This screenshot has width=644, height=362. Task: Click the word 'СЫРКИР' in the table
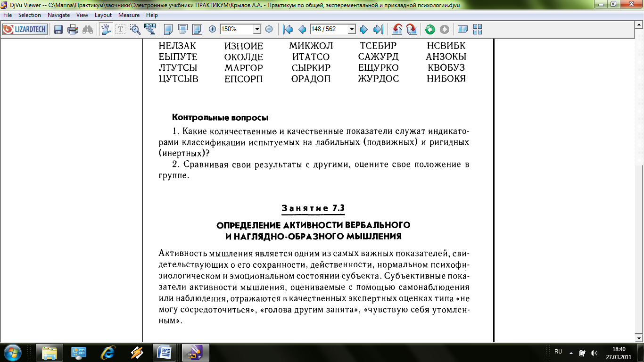point(311,68)
